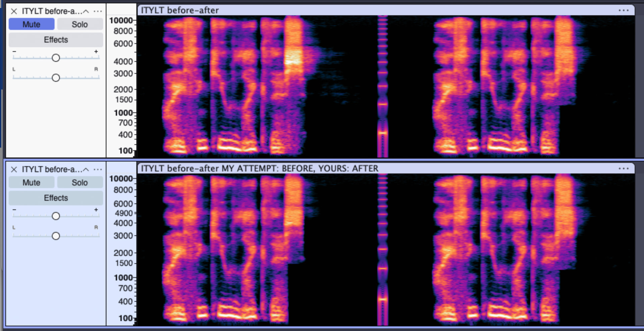Open Effects for the top track
This screenshot has width=644, height=331.
point(56,40)
